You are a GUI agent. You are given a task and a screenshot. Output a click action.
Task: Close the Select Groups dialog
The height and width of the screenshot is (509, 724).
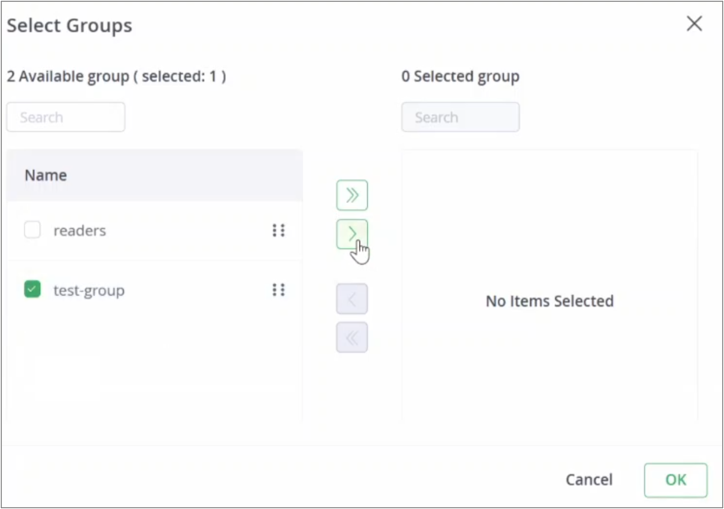pyautogui.click(x=694, y=24)
